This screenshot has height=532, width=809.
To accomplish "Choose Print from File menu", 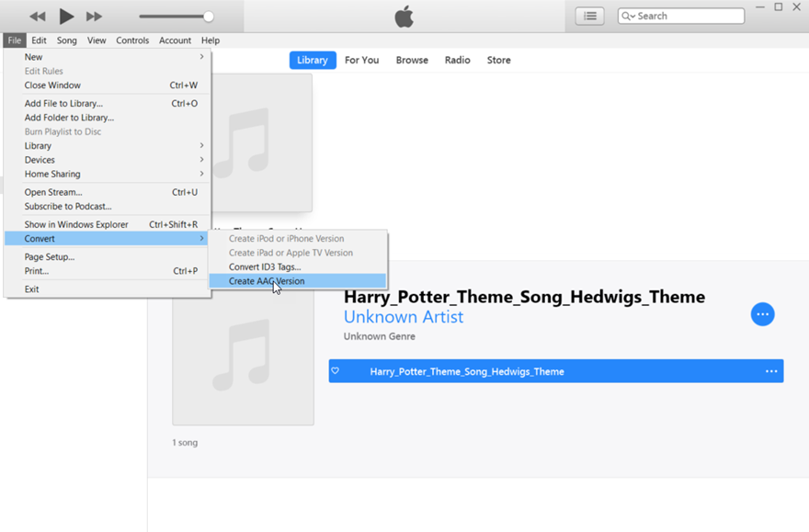I will 108,271.
